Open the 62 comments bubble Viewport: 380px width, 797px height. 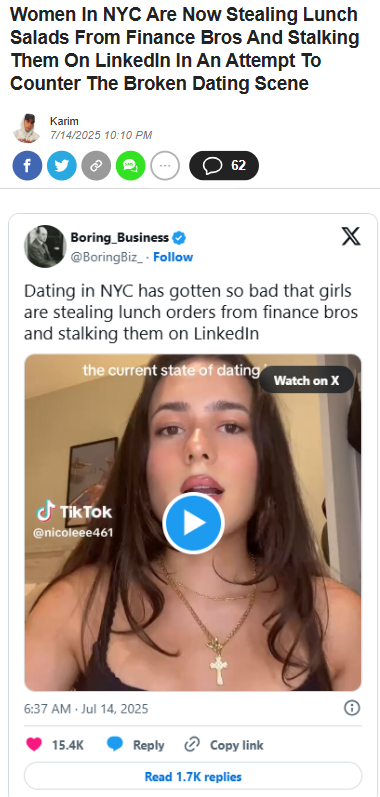pos(224,166)
